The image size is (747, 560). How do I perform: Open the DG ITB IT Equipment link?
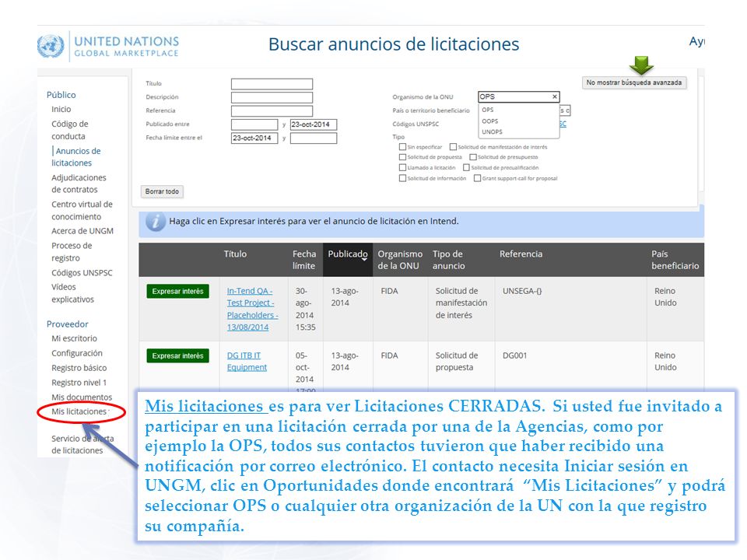247,362
